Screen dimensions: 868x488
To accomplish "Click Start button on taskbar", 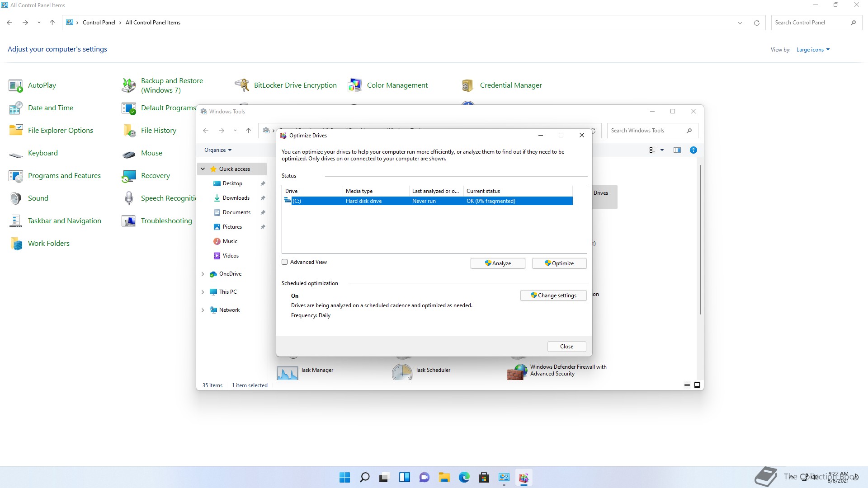I will [344, 478].
